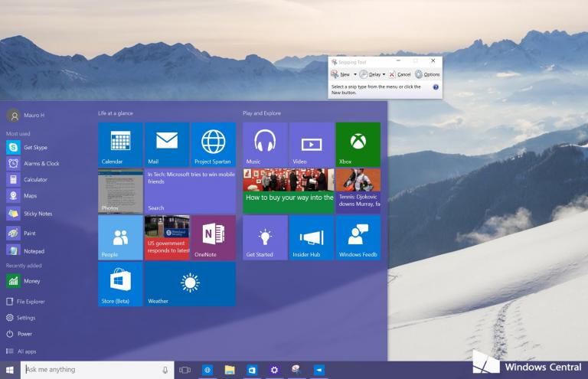
Task: Open Project Spartan browser tile
Action: coord(213,144)
